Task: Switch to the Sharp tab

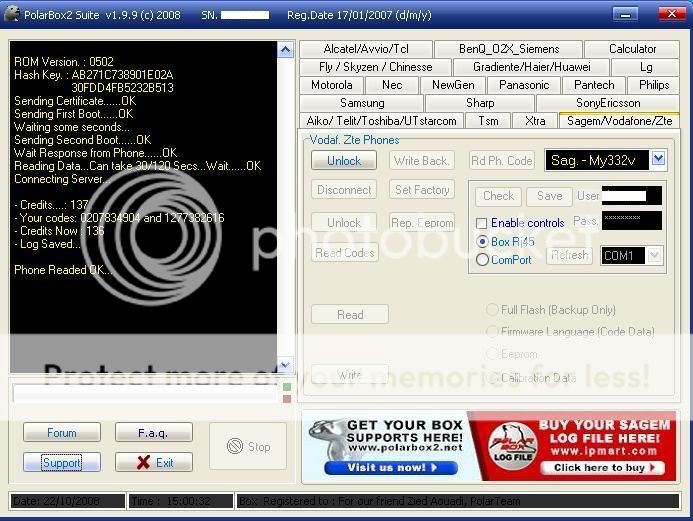Action: pos(480,103)
